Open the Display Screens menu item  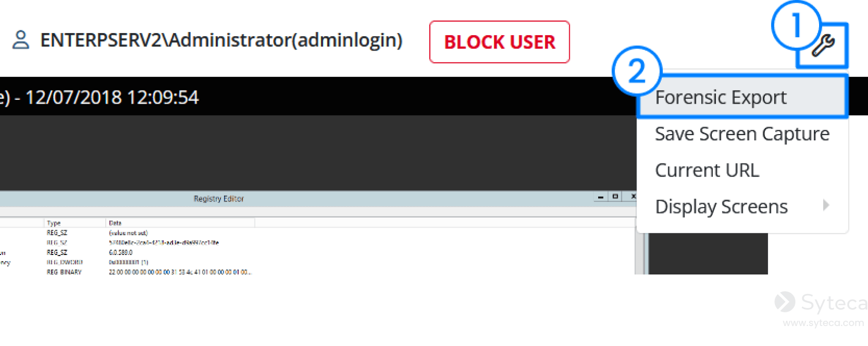(742, 207)
